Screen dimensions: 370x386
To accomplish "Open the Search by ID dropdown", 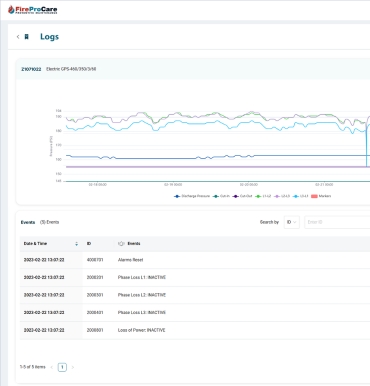I will point(292,222).
